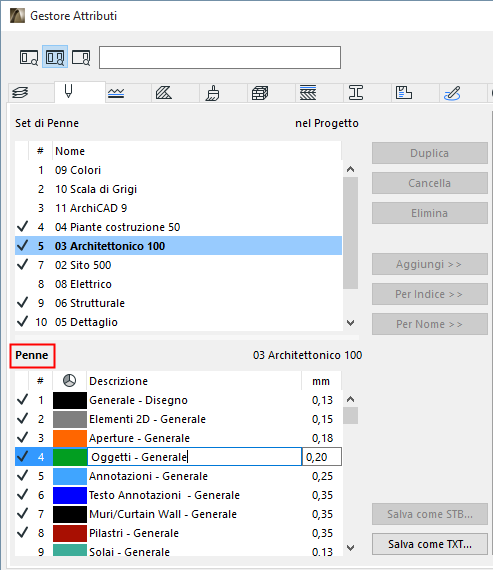This screenshot has height=570, width=493.
Task: Edit the Oggetti - Generale description field
Action: (x=195, y=457)
